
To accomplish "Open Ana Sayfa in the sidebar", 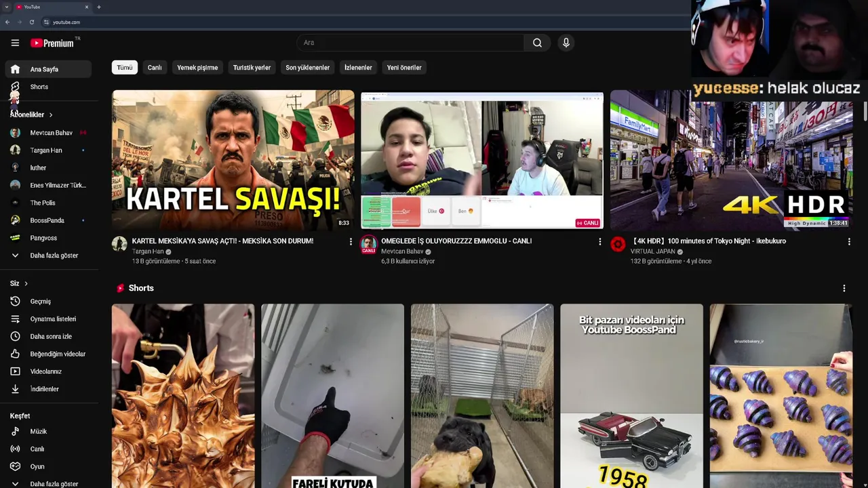I will (47, 69).
